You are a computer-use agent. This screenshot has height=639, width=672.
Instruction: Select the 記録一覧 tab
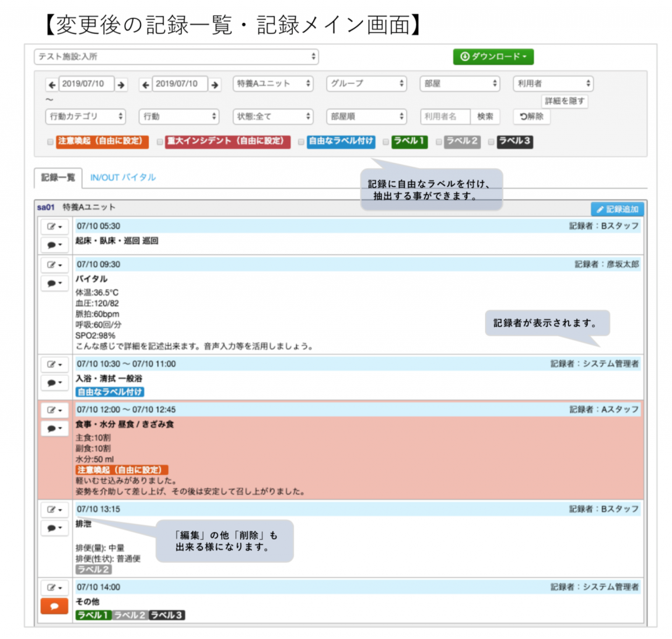pyautogui.click(x=58, y=177)
